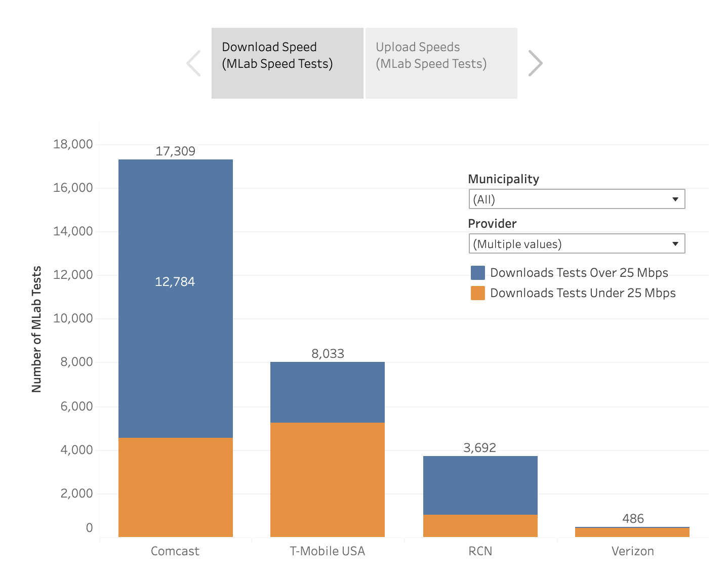The height and width of the screenshot is (578, 728).
Task: Open the Download Speed (MLab Speed Tests) tab
Action: [x=288, y=63]
